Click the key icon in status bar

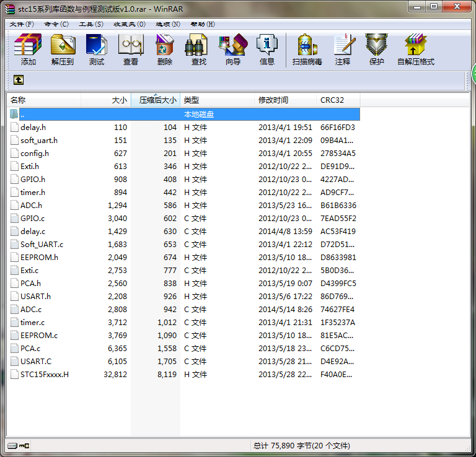click(24, 445)
